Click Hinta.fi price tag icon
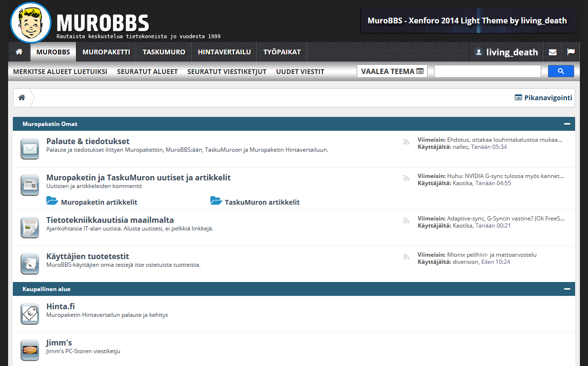Screen dimensions: 588x366 pyautogui.click(x=30, y=314)
